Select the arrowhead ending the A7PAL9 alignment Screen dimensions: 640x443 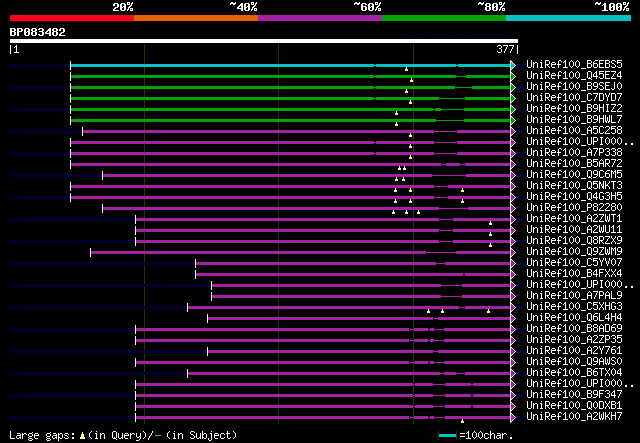point(513,296)
